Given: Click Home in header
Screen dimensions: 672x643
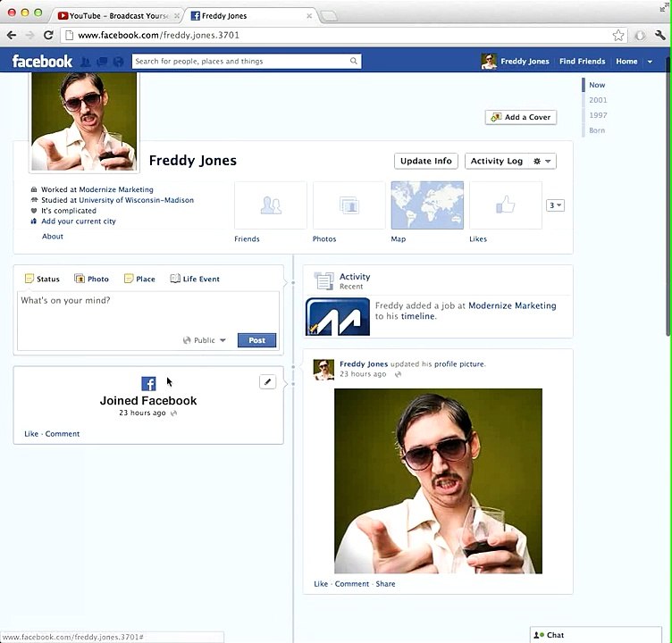Looking at the screenshot, I should [x=626, y=62].
